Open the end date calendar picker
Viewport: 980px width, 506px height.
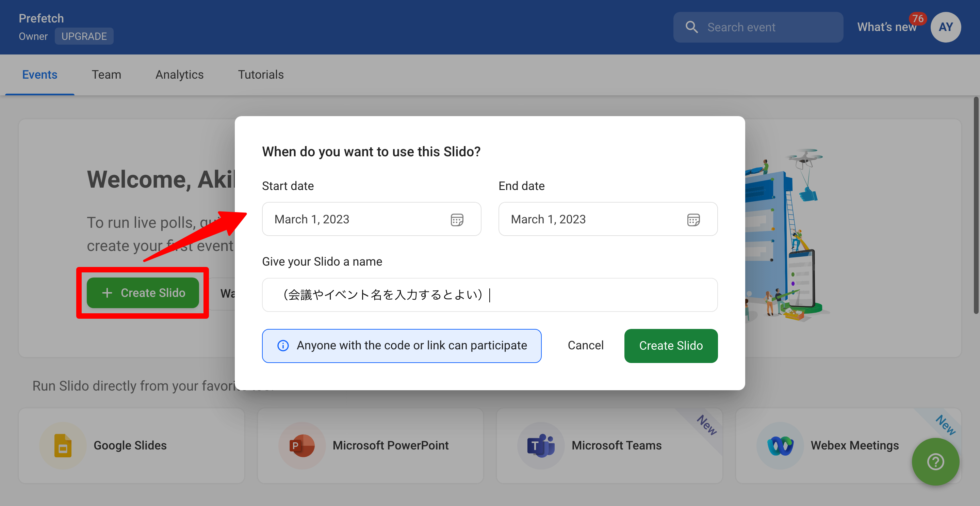tap(694, 219)
